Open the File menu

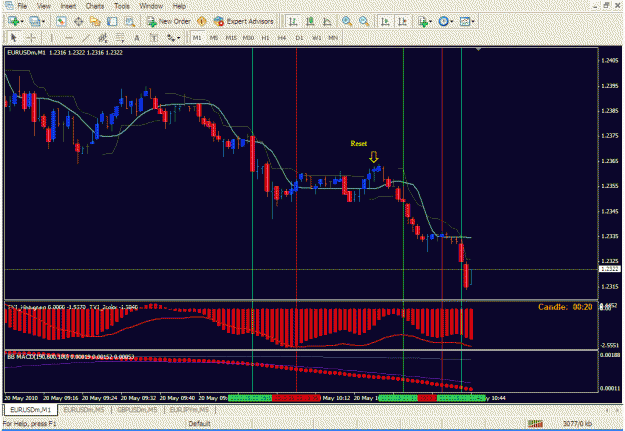[22, 6]
